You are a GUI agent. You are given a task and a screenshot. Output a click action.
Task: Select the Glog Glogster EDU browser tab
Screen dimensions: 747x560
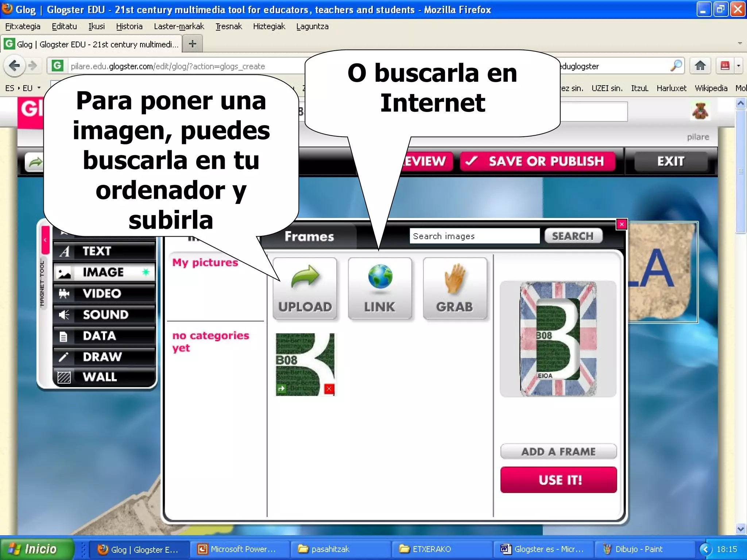91,44
